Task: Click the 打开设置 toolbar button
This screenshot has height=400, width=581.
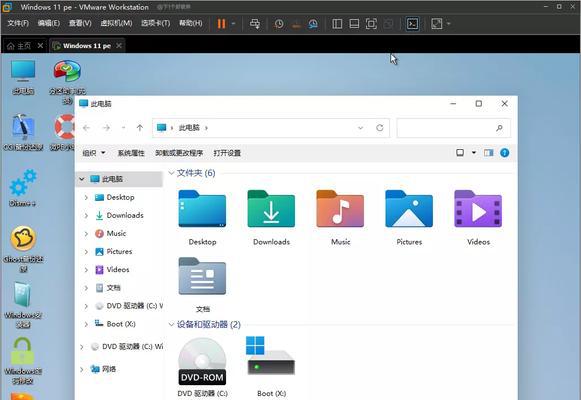Action: (x=227, y=153)
